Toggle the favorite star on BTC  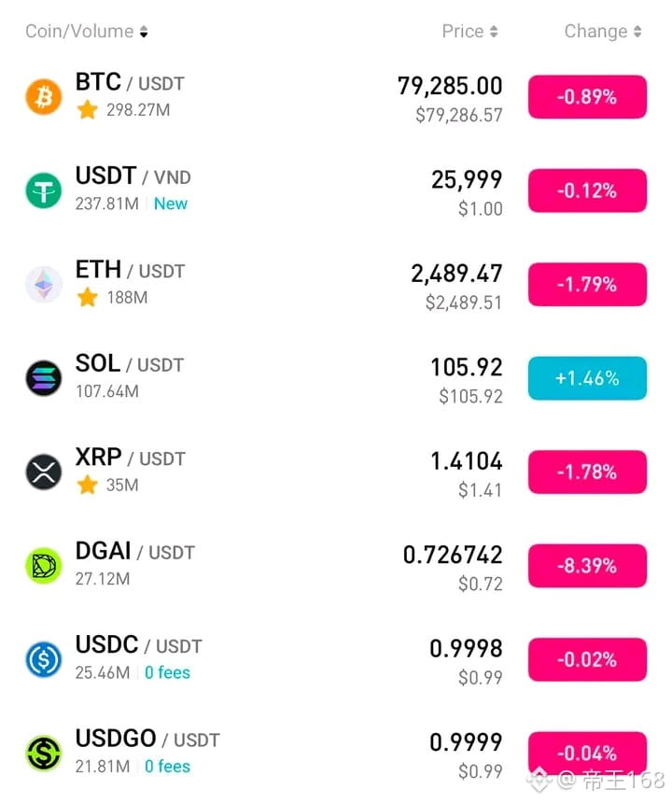tap(87, 110)
